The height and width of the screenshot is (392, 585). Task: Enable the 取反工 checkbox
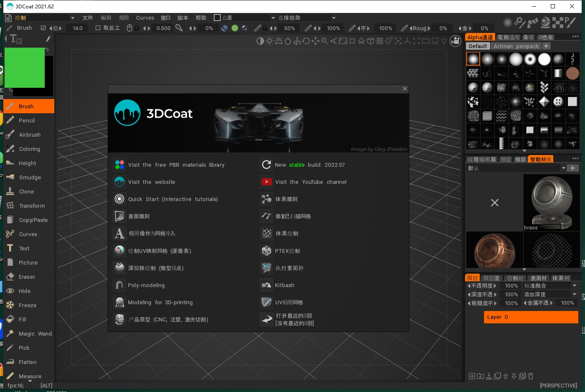coord(98,28)
